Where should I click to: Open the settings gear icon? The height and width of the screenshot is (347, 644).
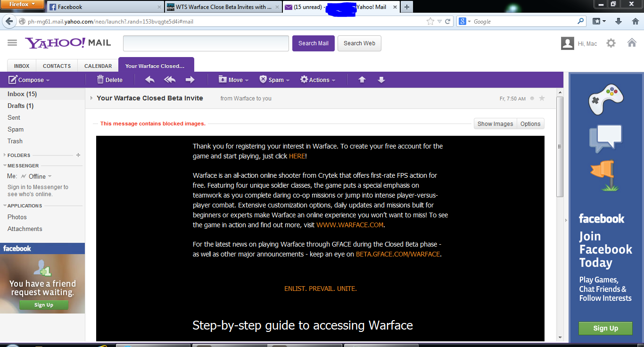tap(611, 43)
